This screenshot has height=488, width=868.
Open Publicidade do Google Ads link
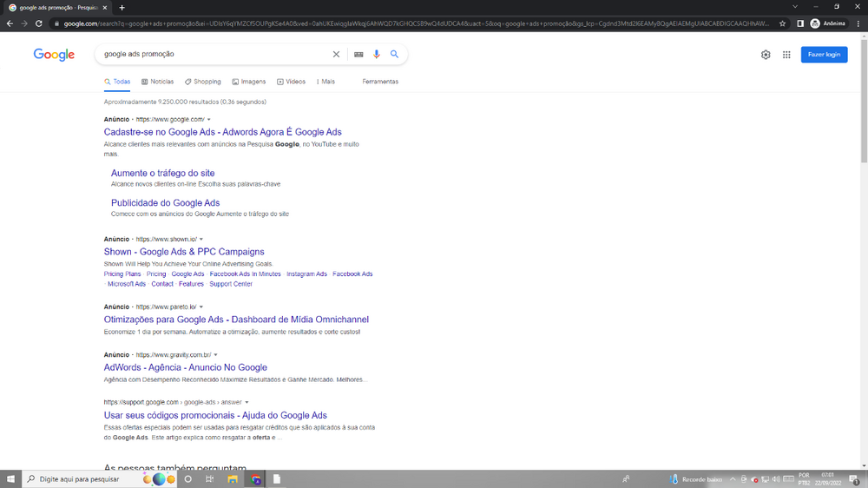(x=166, y=202)
